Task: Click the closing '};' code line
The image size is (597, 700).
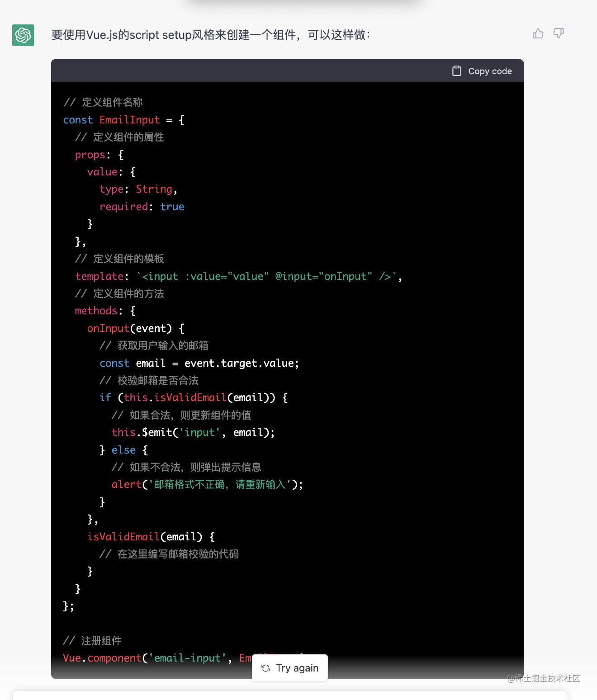Action: pos(68,606)
